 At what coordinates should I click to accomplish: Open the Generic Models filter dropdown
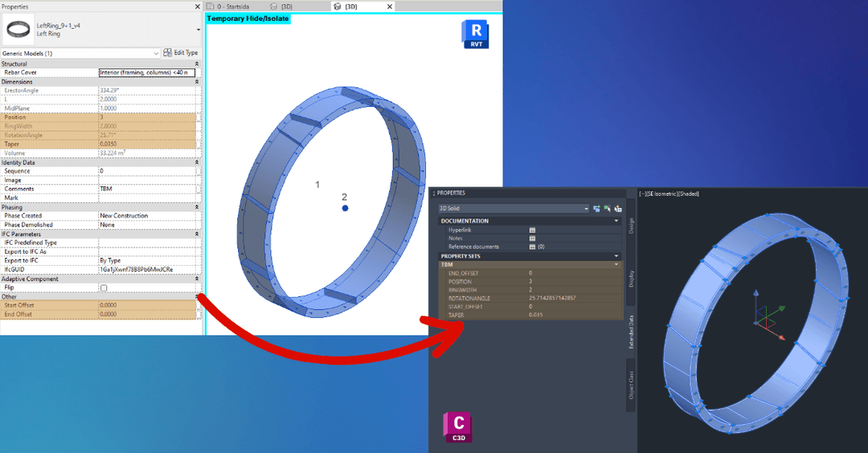[156, 53]
